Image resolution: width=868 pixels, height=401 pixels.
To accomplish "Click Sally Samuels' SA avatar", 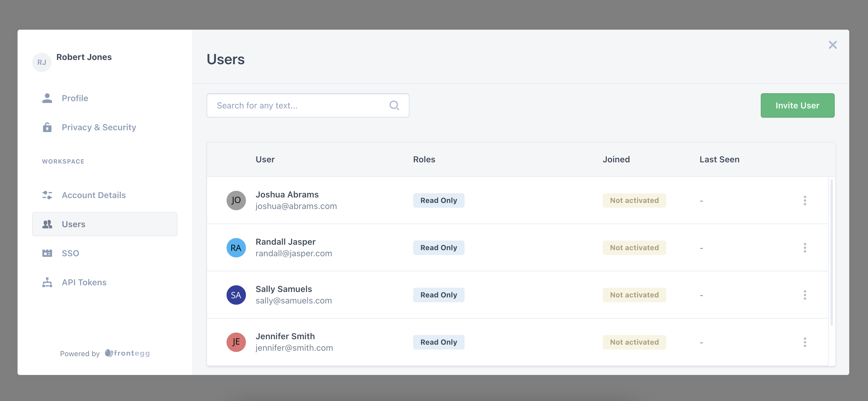I will point(236,295).
